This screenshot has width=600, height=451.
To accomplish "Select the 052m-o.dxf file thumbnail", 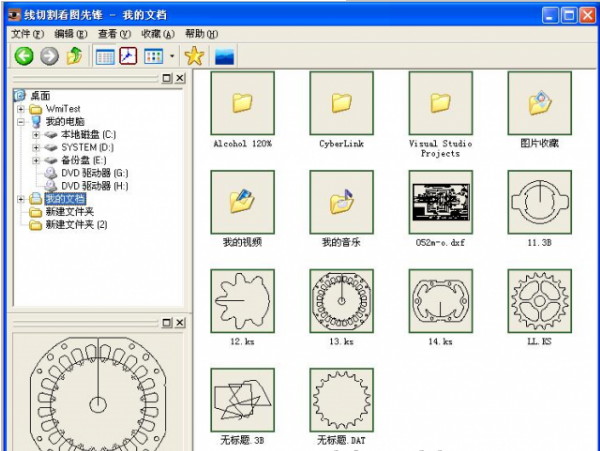I will 440,201.
